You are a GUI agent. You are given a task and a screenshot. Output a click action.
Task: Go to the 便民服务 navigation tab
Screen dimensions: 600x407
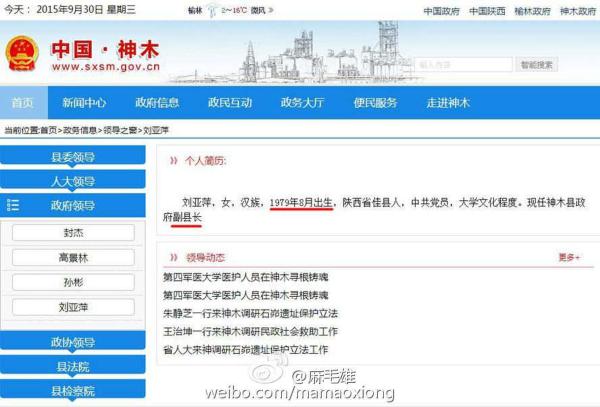373,103
